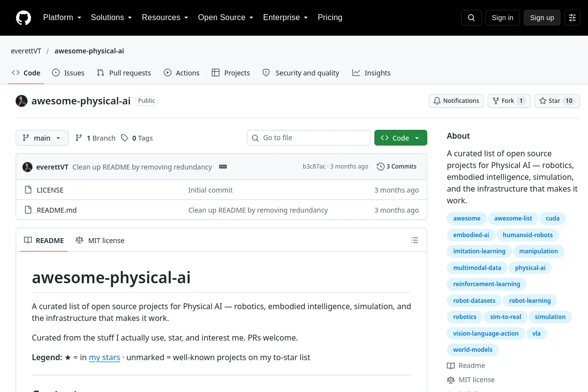
Task: View 0 Tags list
Action: coord(137,138)
